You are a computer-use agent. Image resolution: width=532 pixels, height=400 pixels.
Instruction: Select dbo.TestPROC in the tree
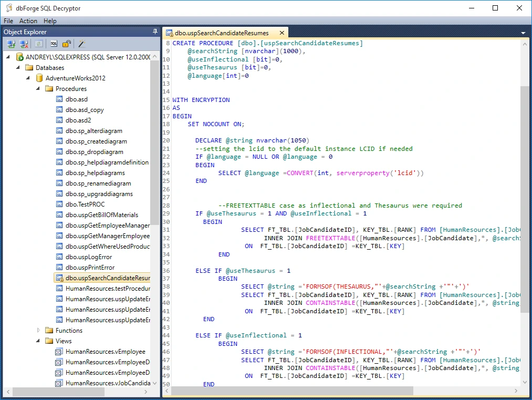click(x=85, y=204)
